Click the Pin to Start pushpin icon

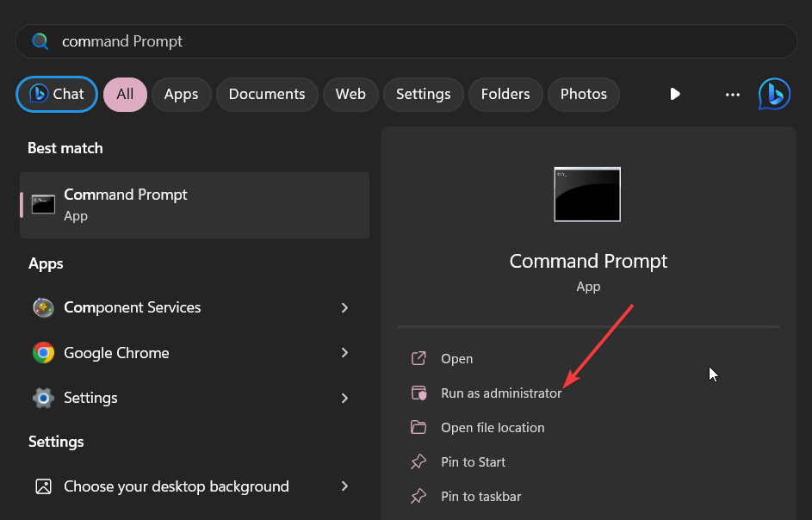pos(418,461)
